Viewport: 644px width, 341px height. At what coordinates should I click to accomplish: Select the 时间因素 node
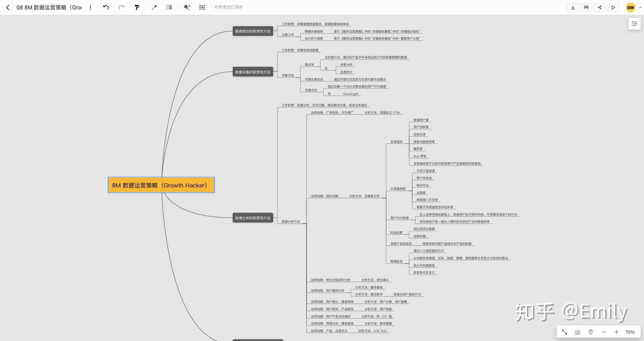(396, 233)
